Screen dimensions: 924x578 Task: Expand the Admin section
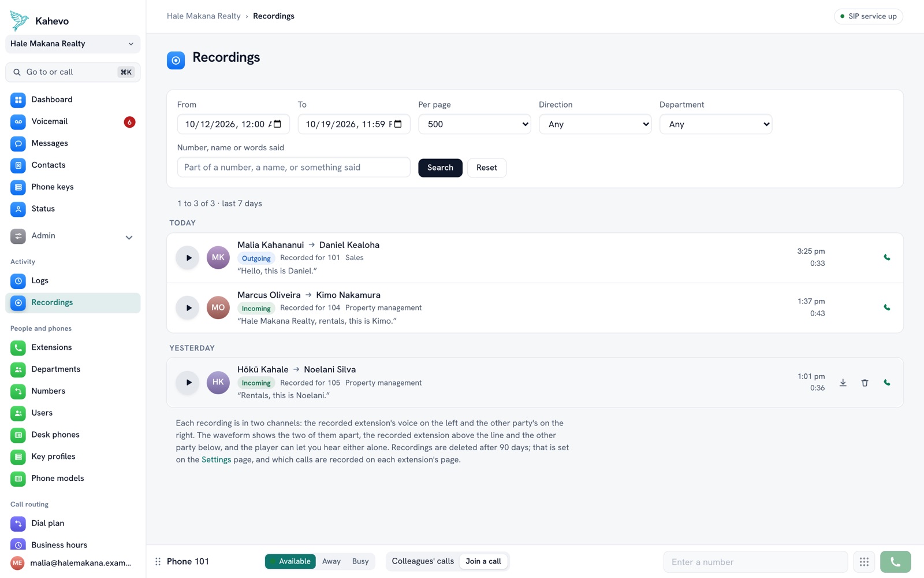click(73, 236)
